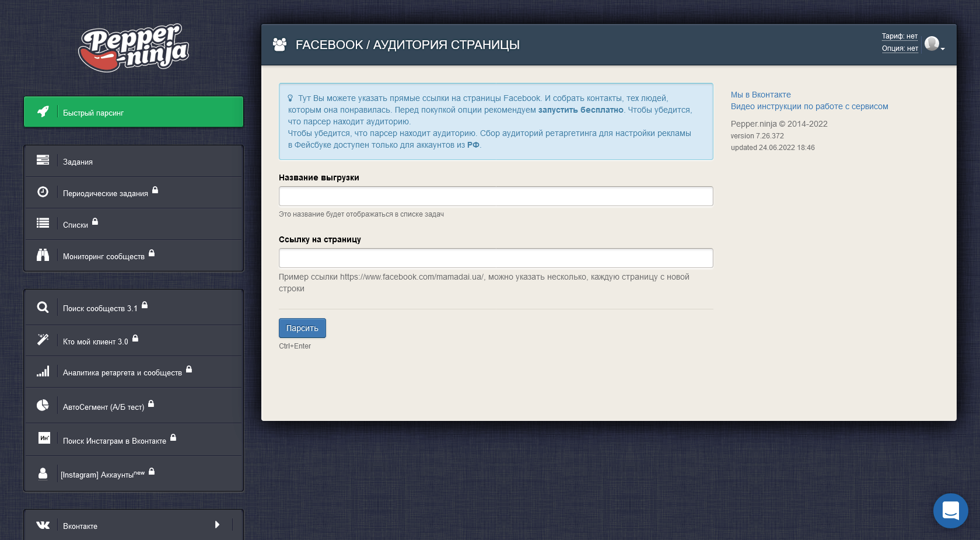
Task: Click the Pepper ninja logo
Action: pos(134,48)
